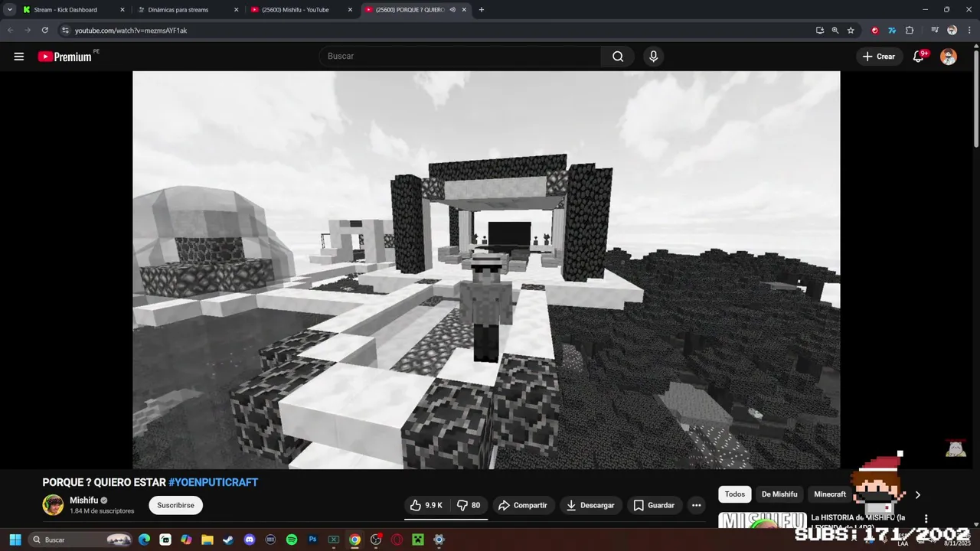Open Windows Settings gear from taskbar
This screenshot has width=980, height=551.
[439, 540]
